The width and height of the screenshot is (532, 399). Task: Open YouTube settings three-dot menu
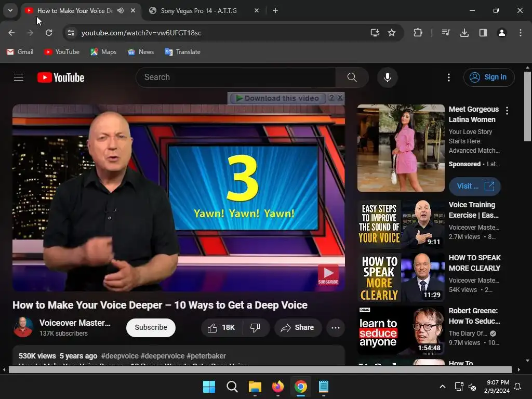448,77
